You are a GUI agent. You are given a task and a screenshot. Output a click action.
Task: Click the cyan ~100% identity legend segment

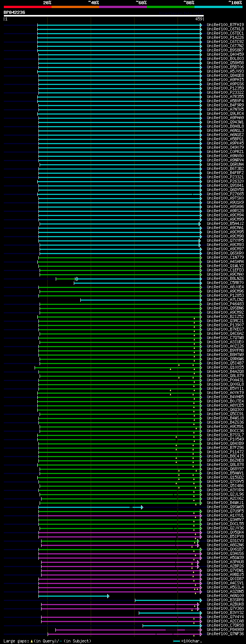coord(218,7)
